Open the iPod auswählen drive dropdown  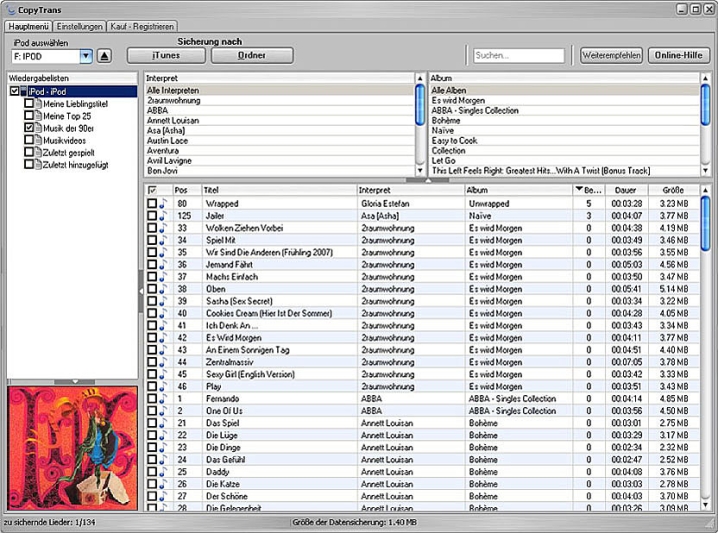pyautogui.click(x=86, y=57)
